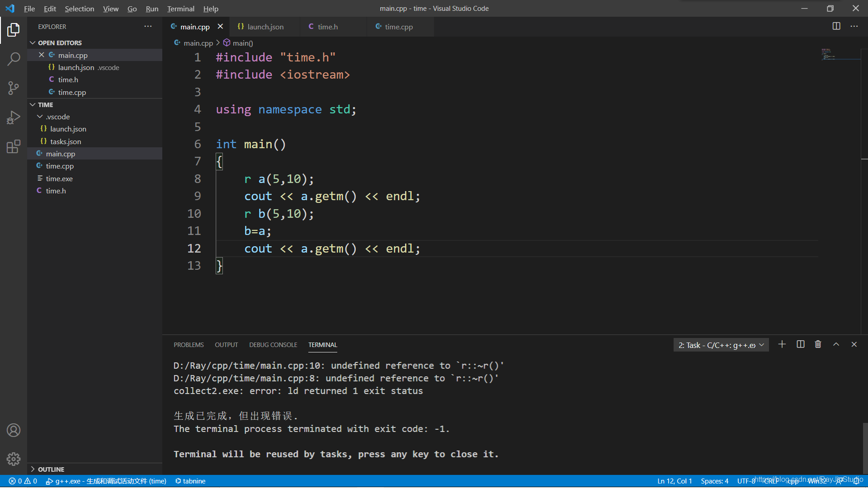Screen dimensions: 868x488
Task: Open the terminal task selector dropdown
Action: tap(721, 345)
